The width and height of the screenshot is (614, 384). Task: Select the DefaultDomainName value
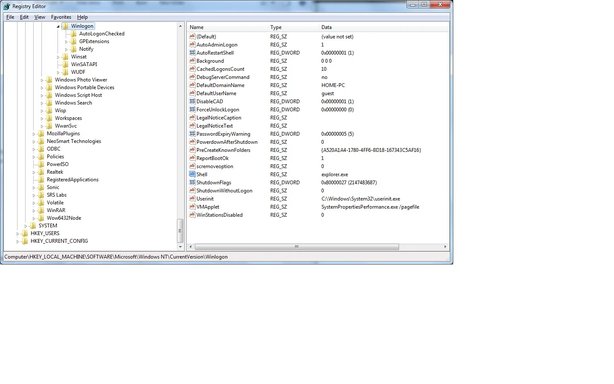coord(220,85)
